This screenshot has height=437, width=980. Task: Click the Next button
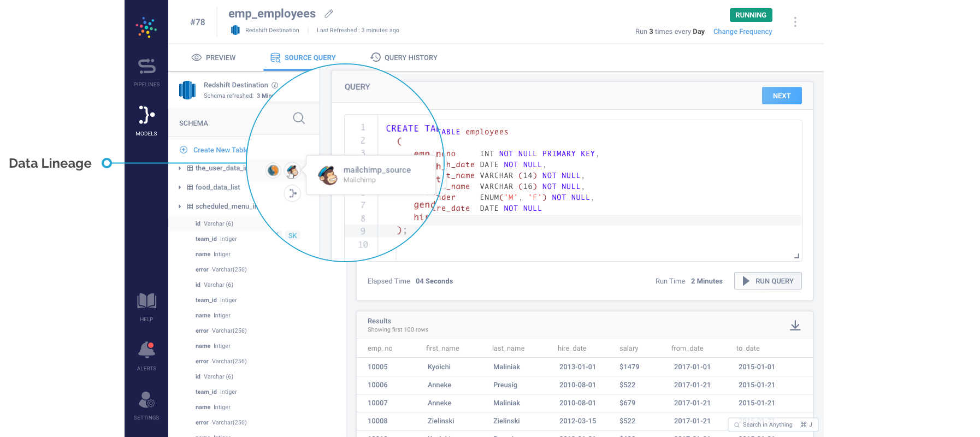782,96
